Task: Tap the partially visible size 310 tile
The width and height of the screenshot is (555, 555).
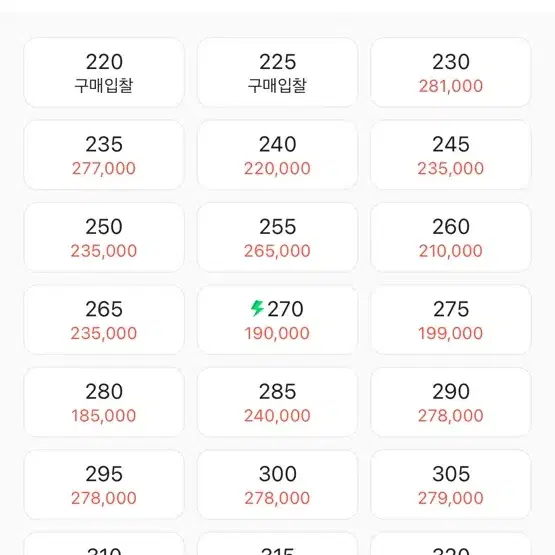Action: pyautogui.click(x=104, y=544)
